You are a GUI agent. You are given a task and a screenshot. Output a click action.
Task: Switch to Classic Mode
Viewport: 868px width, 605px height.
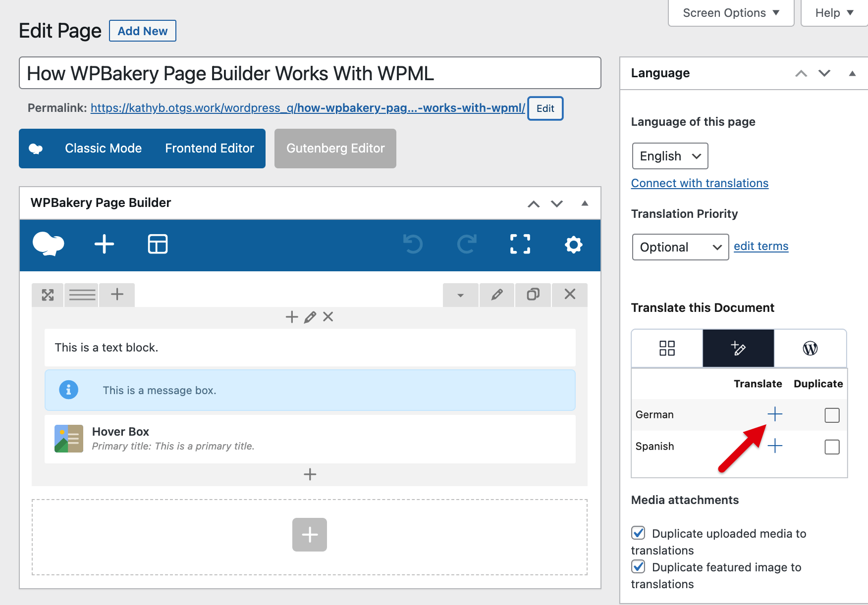tap(103, 149)
